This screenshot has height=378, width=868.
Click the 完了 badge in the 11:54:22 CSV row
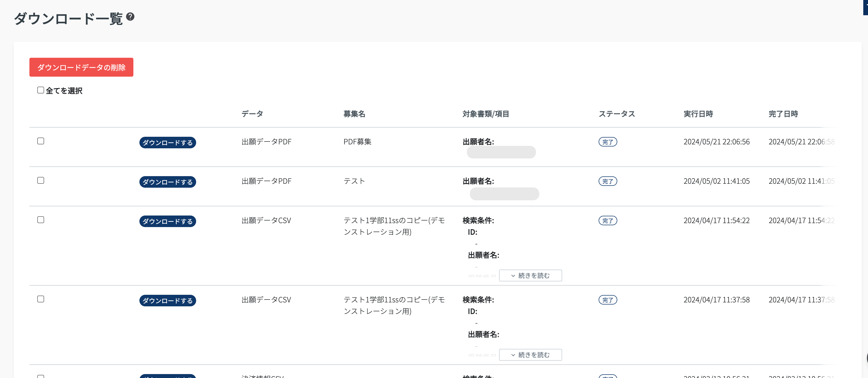(607, 221)
